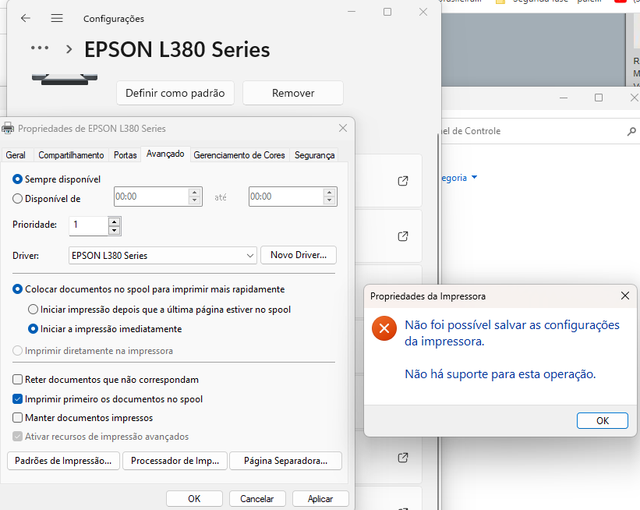Screen dimensions: 640x510
Task: Decrease the start time with the down arrow
Action: [x=195, y=200]
